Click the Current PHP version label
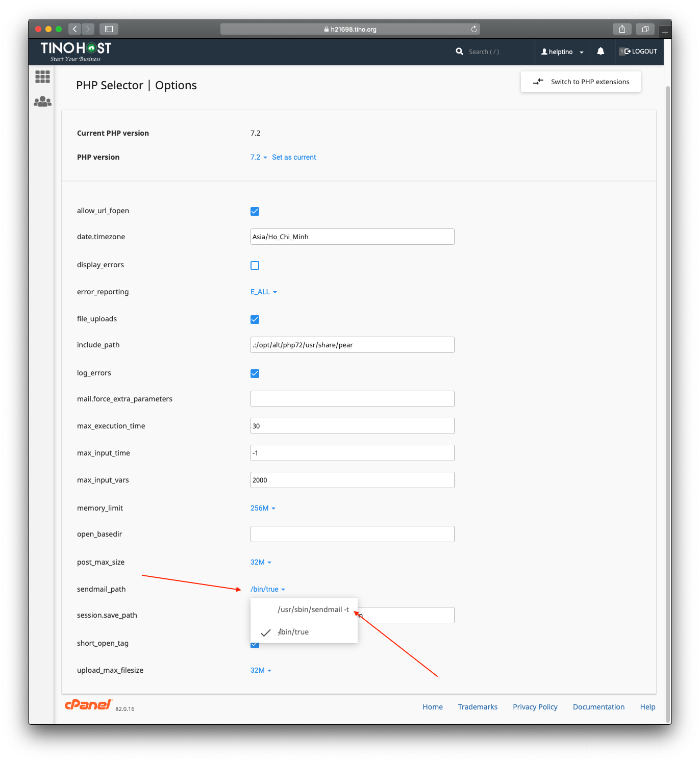Viewport: 700px width, 762px height. (113, 133)
